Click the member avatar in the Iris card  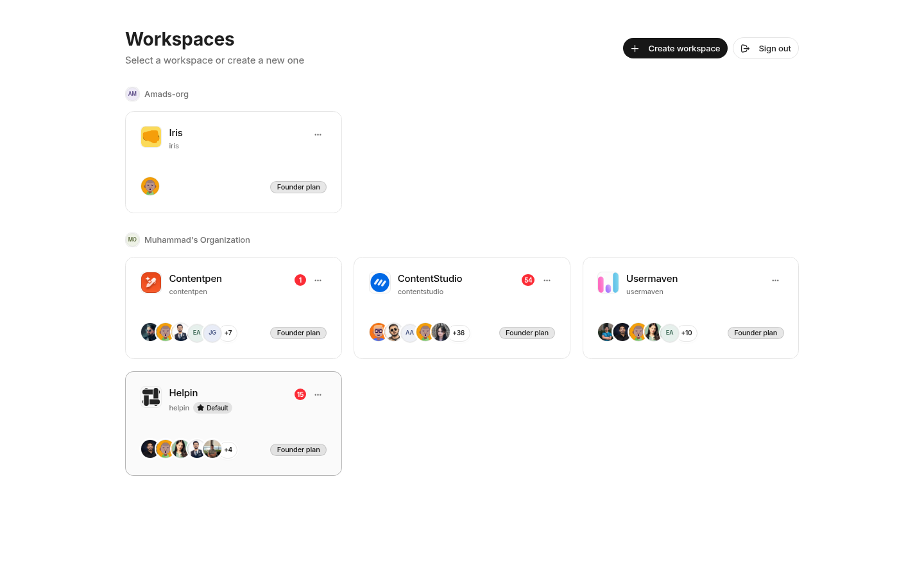click(150, 186)
